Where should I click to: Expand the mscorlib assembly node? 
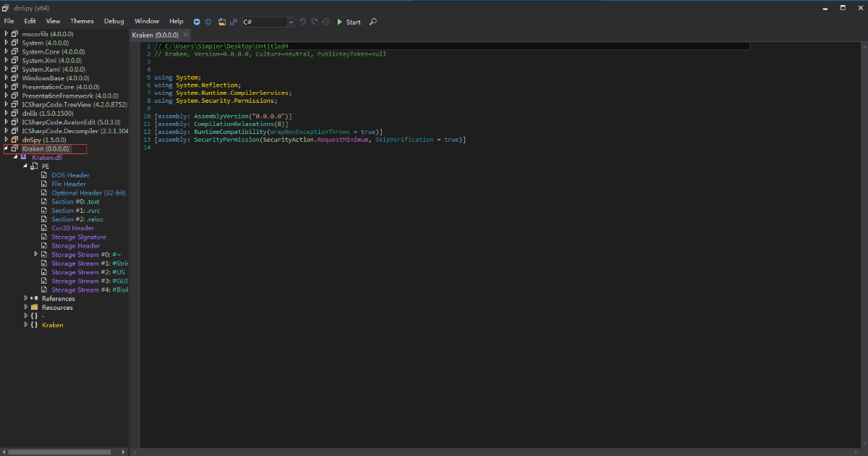coord(7,34)
